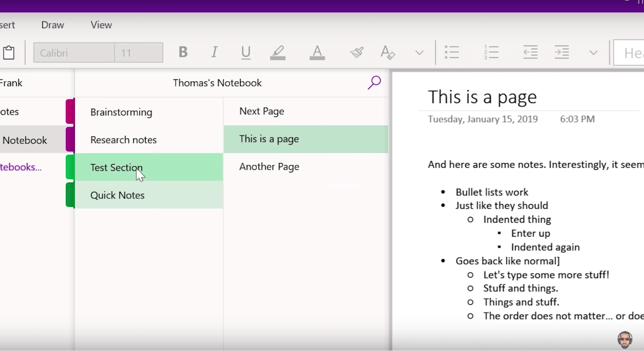Click the View tab in the ribbon
This screenshot has width=644, height=351.
(101, 25)
